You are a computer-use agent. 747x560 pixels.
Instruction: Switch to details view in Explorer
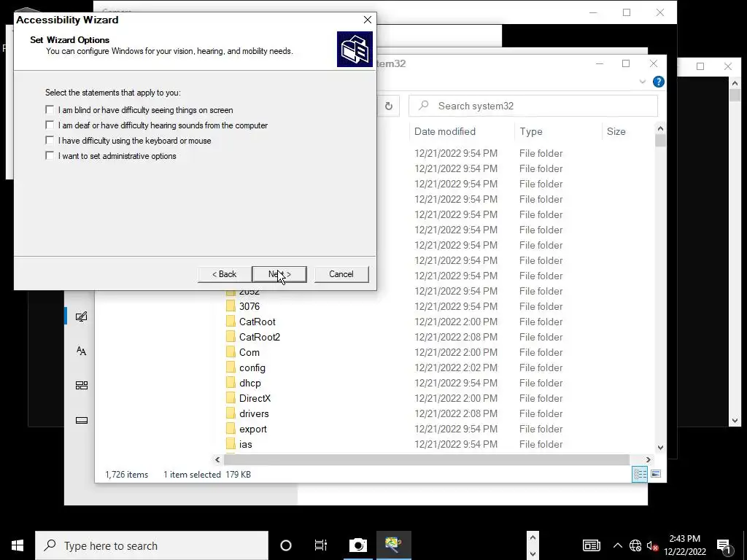[640, 474]
